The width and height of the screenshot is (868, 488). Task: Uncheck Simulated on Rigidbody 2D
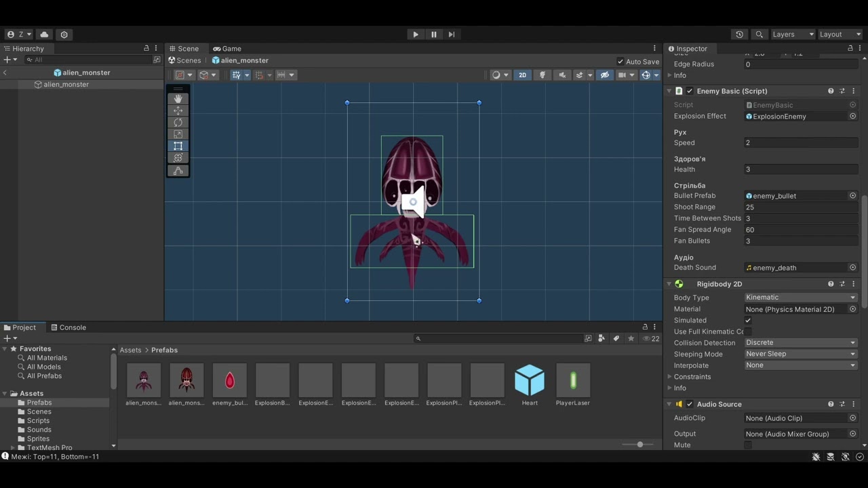(x=748, y=321)
